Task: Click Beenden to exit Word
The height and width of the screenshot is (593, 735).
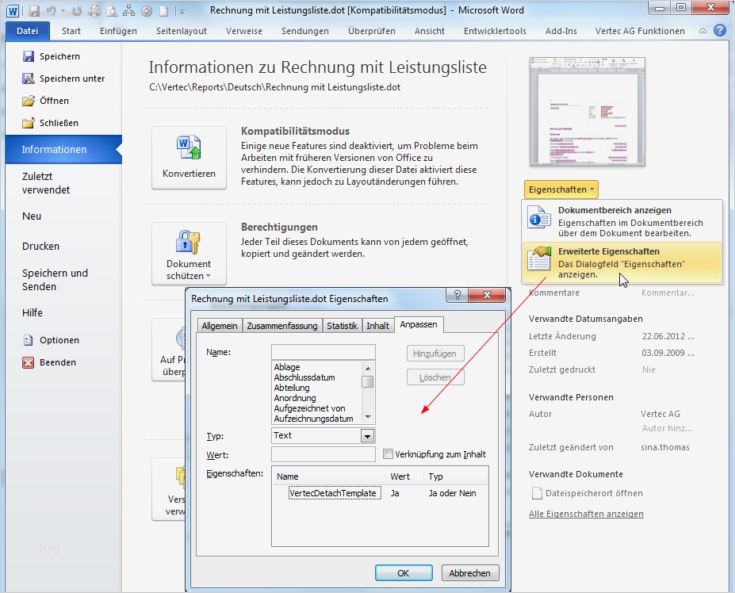Action: [x=49, y=362]
